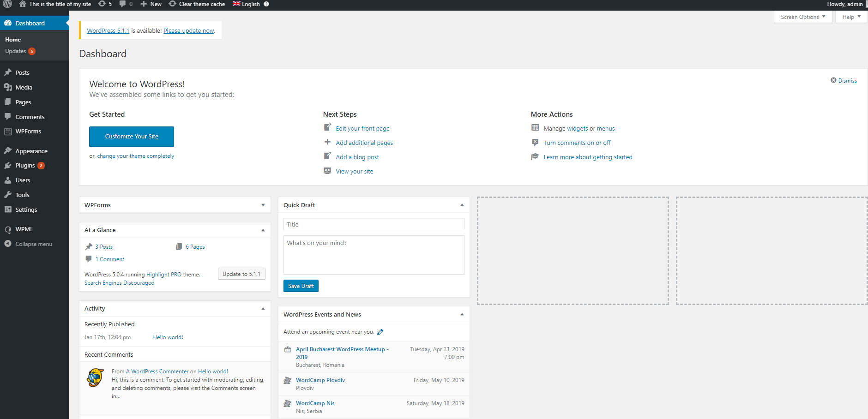Click the pencil icon to edit event location
The image size is (868, 419).
point(380,332)
